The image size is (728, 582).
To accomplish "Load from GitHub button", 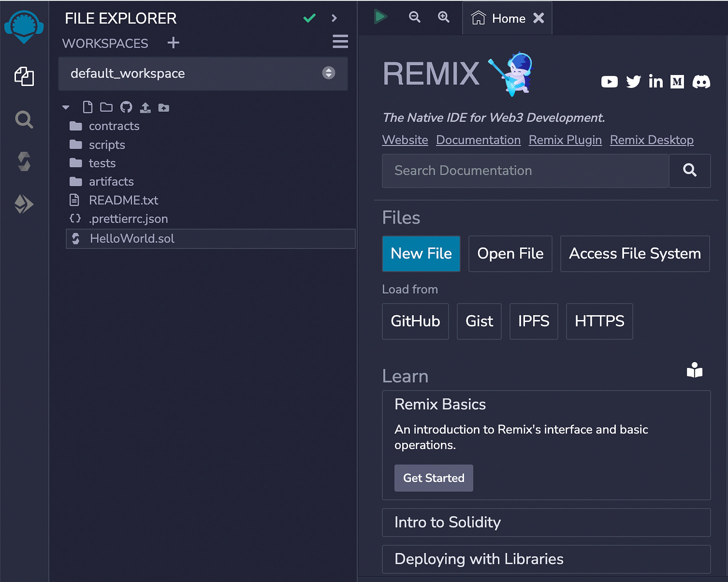I will pyautogui.click(x=415, y=321).
